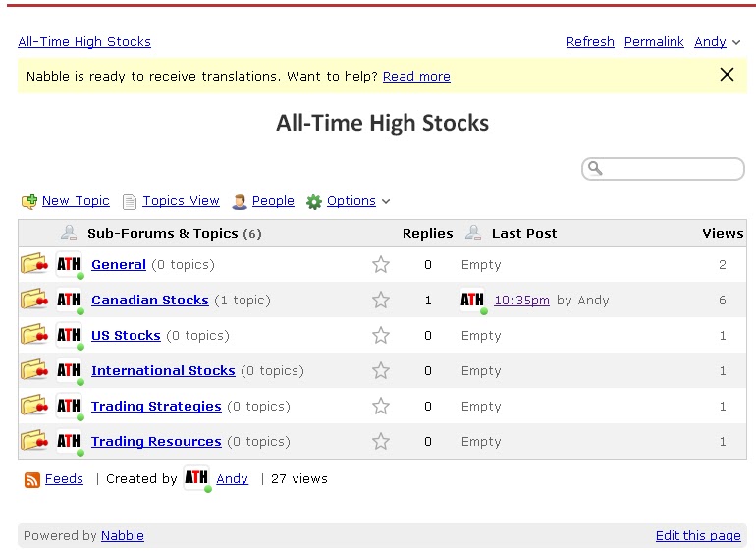Click ATH avatar in Last Post column

(x=472, y=300)
